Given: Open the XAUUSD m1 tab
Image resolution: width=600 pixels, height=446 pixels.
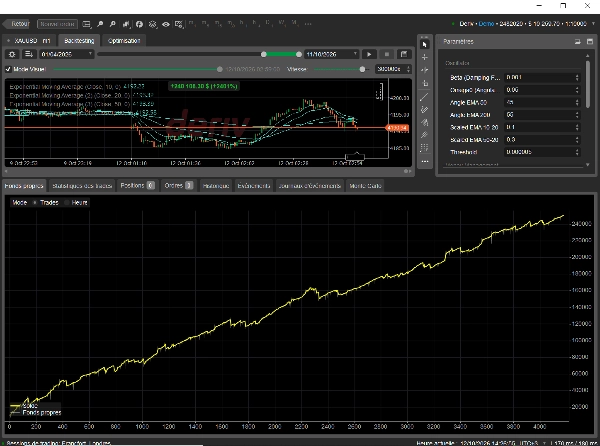Looking at the screenshot, I should (30, 41).
